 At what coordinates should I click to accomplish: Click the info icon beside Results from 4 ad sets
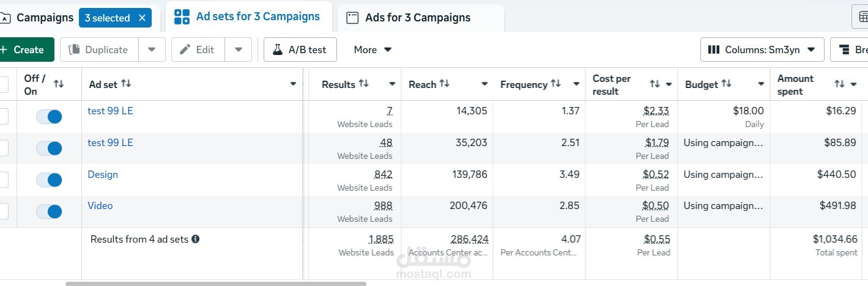[195, 239]
